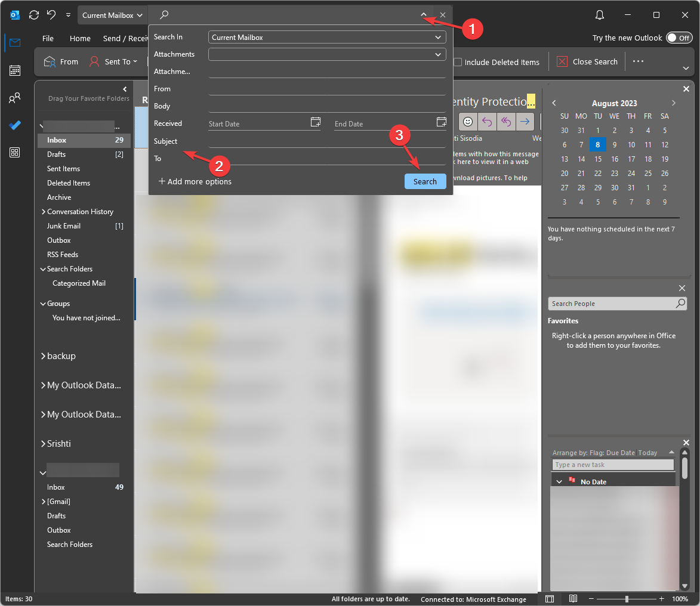Open the Current Mailbox scope dropdown
The width and height of the screenshot is (700, 606).
112,15
